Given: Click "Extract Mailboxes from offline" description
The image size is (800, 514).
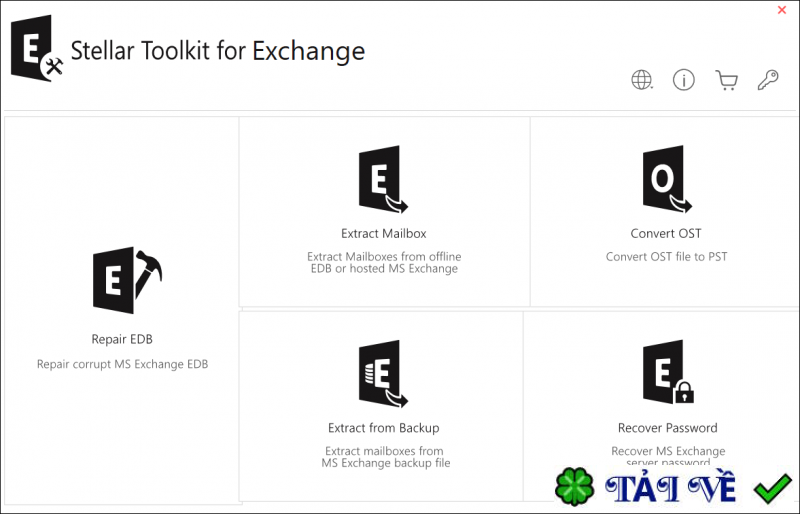Looking at the screenshot, I should click(x=384, y=256).
